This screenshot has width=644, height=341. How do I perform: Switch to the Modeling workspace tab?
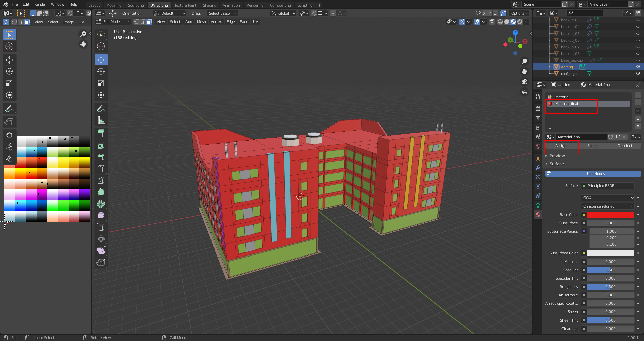114,5
